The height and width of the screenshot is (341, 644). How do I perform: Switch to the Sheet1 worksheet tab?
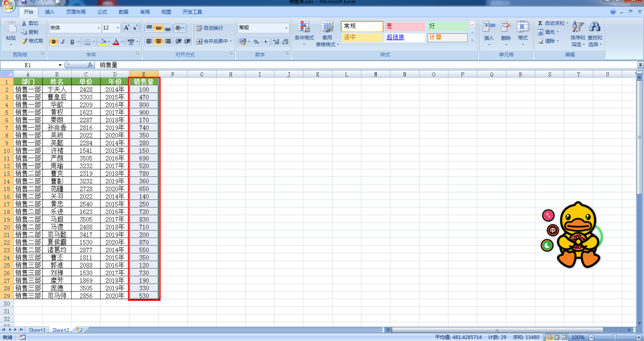pyautogui.click(x=38, y=330)
